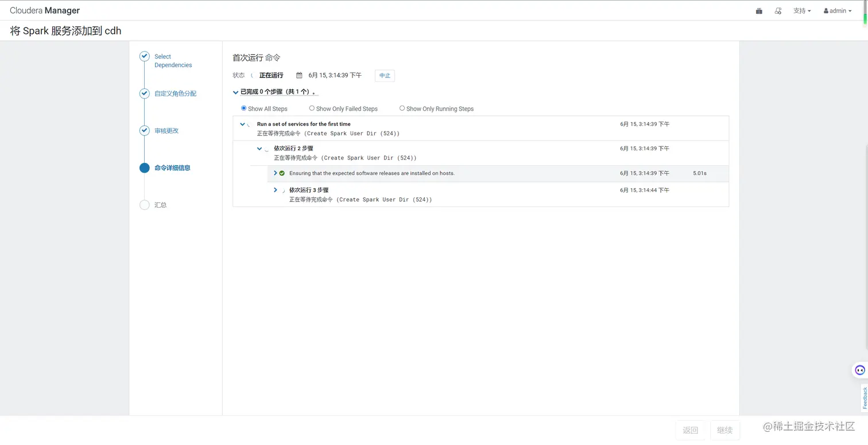
Task: Click Select Dependencies checkmark circle
Action: click(145, 56)
